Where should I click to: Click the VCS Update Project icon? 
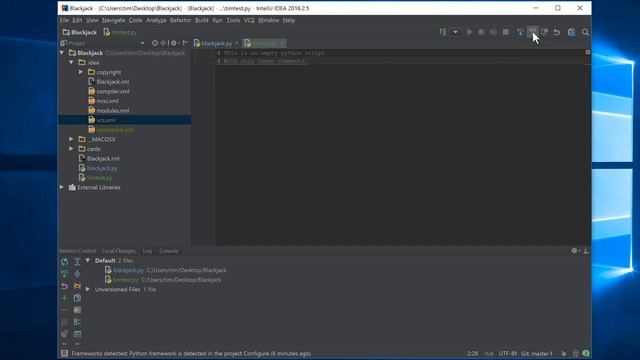(x=520, y=32)
